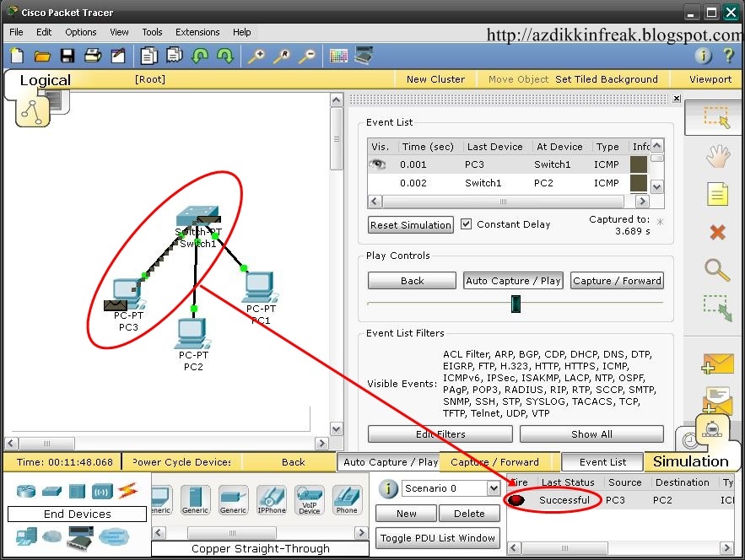
Task: Choose the red X Delete tool
Action: click(x=717, y=232)
